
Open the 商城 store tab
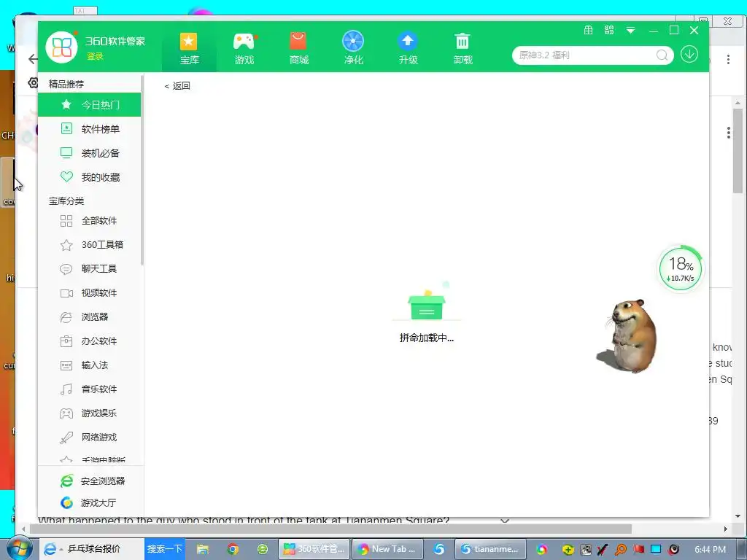coord(298,49)
